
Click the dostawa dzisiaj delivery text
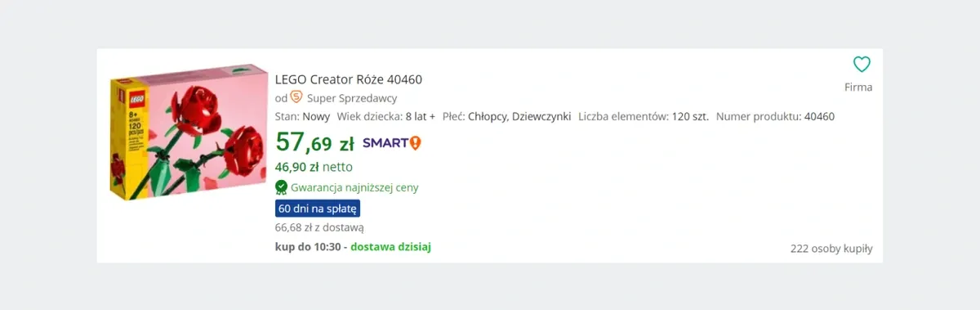coord(390,246)
